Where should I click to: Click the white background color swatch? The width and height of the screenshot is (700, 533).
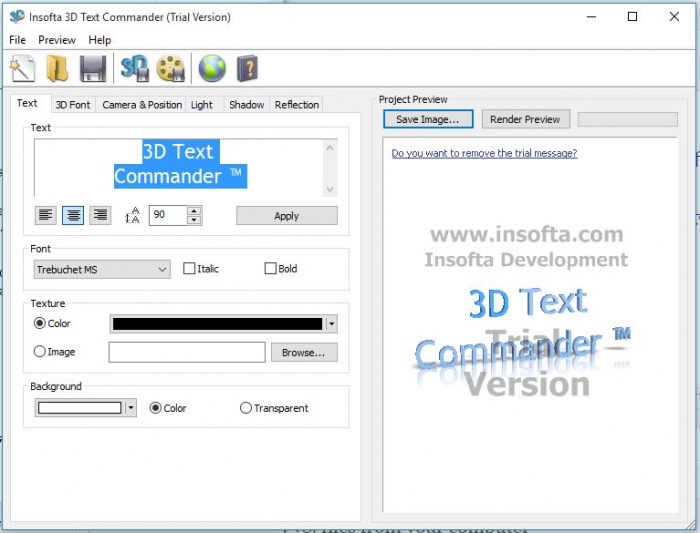click(x=79, y=408)
